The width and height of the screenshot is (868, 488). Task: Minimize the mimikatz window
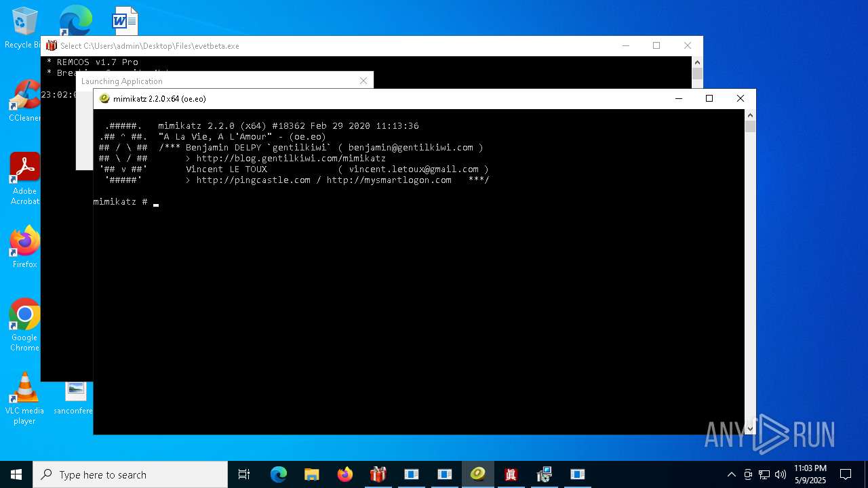coord(678,98)
